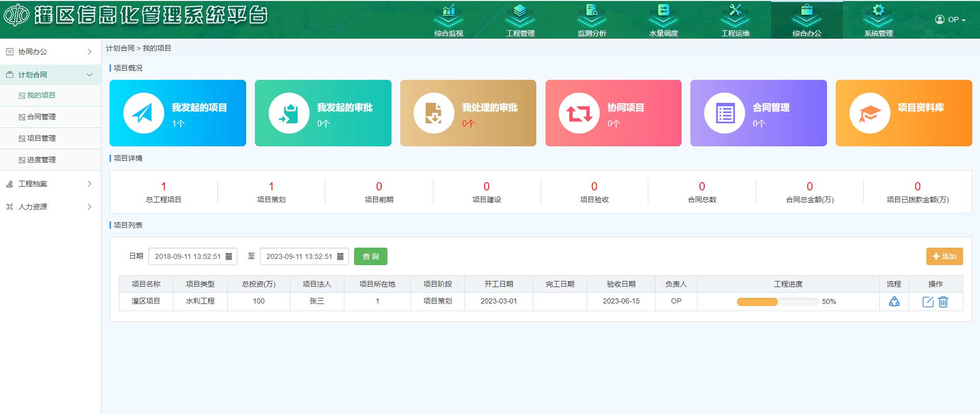The height and width of the screenshot is (414, 980).
Task: Click the orange 添加 button
Action: 944,256
